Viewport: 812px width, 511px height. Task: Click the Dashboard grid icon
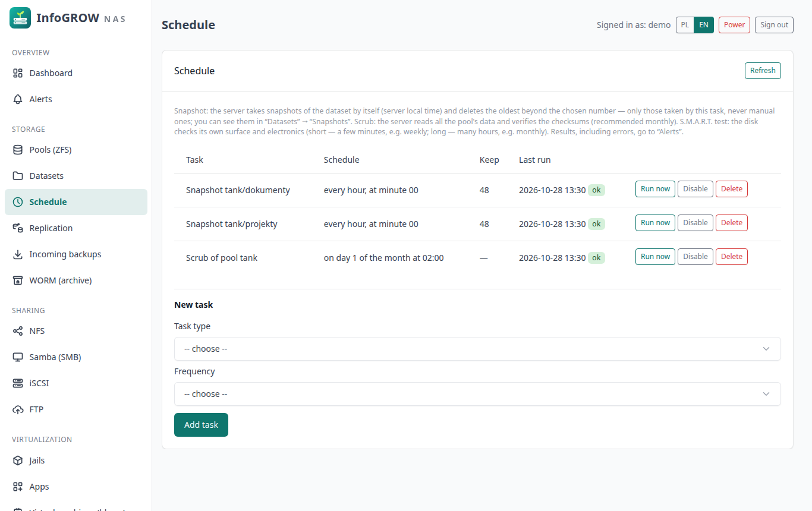18,73
